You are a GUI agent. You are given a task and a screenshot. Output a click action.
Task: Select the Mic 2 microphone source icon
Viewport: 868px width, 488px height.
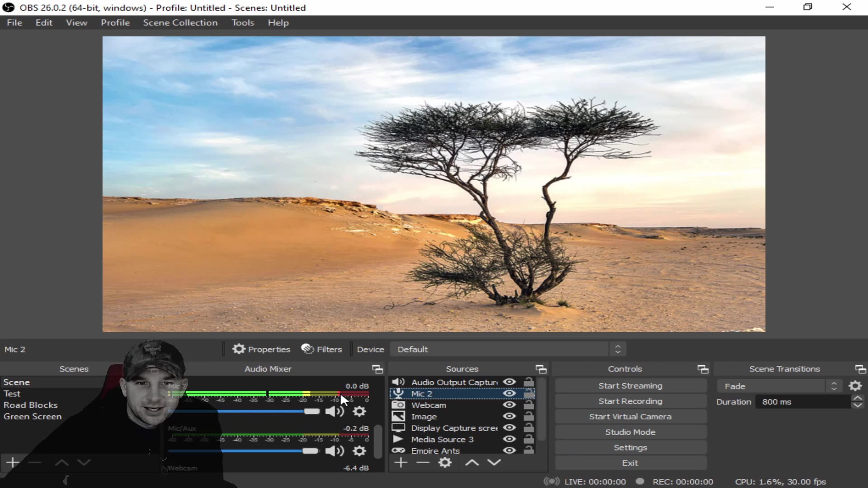(399, 394)
